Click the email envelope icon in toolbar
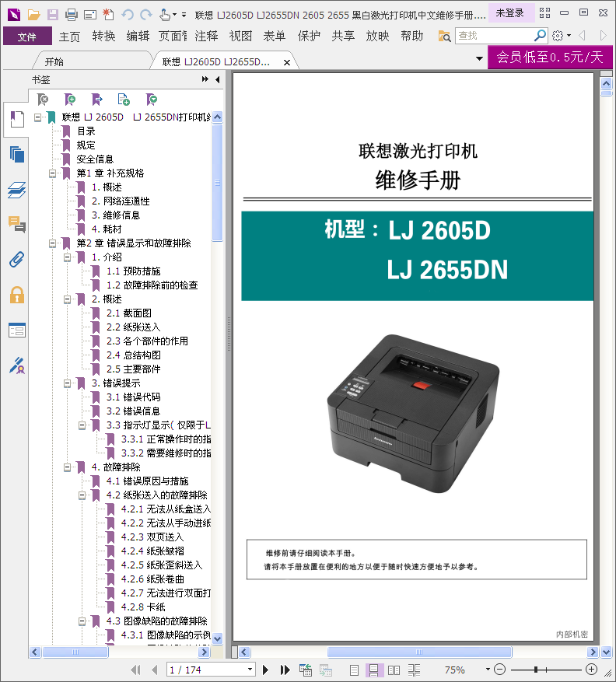616x682 pixels. click(x=90, y=16)
